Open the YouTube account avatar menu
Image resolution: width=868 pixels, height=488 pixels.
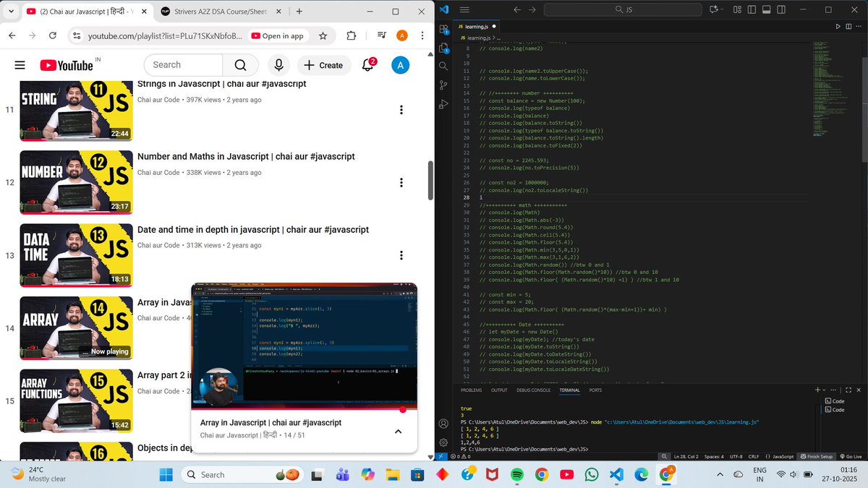(400, 65)
